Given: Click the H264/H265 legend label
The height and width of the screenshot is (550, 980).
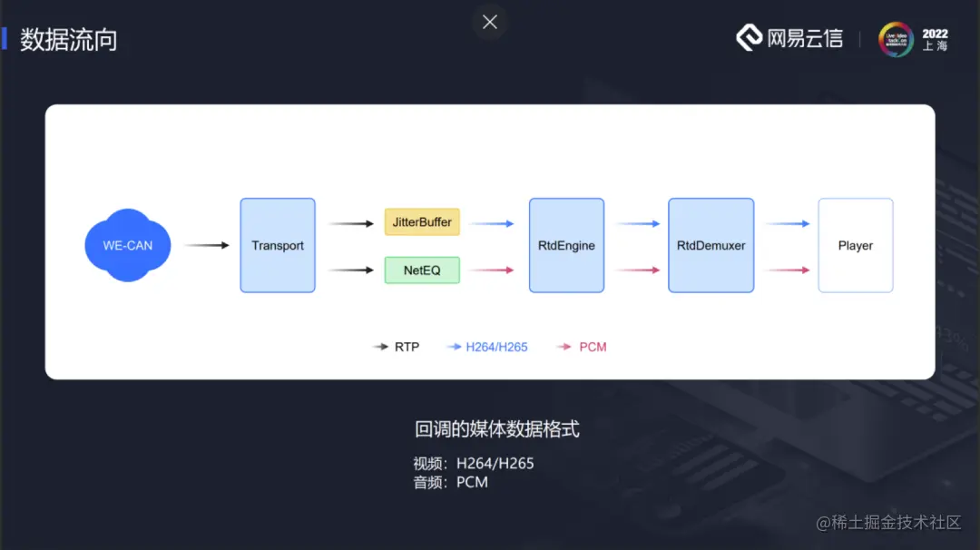Looking at the screenshot, I should [x=497, y=347].
